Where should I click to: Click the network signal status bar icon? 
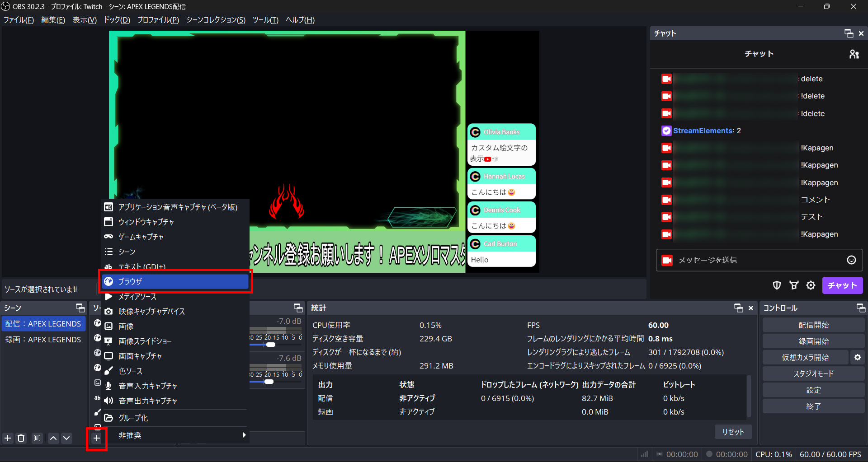tap(644, 454)
